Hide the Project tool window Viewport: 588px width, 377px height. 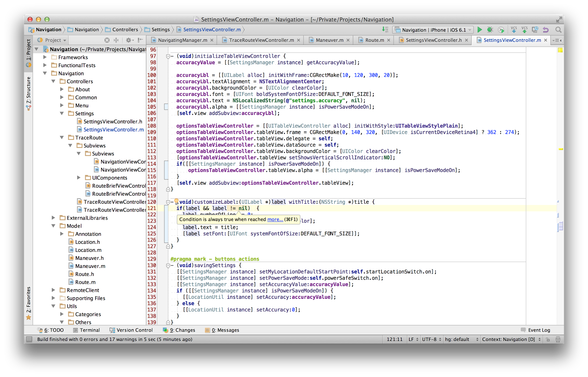pos(140,40)
